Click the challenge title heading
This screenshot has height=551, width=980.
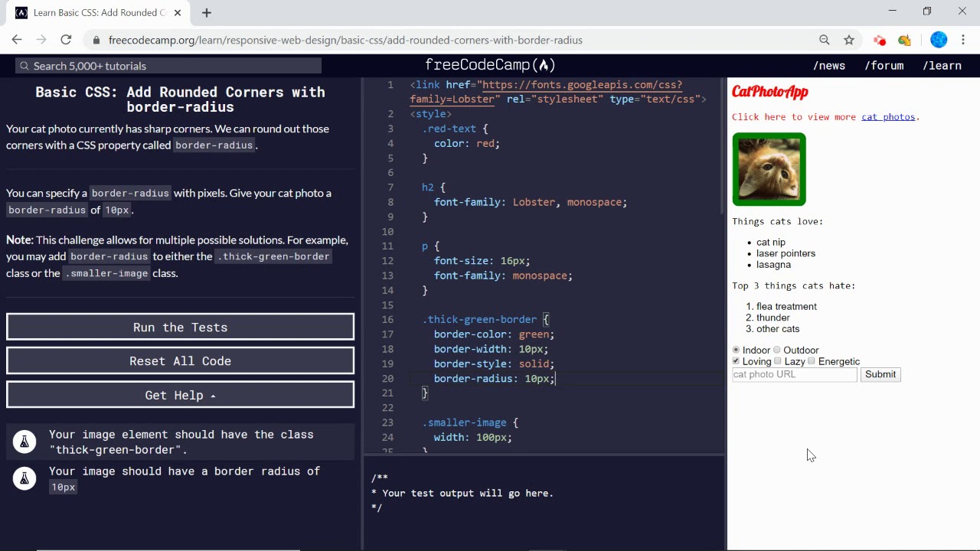coord(180,99)
